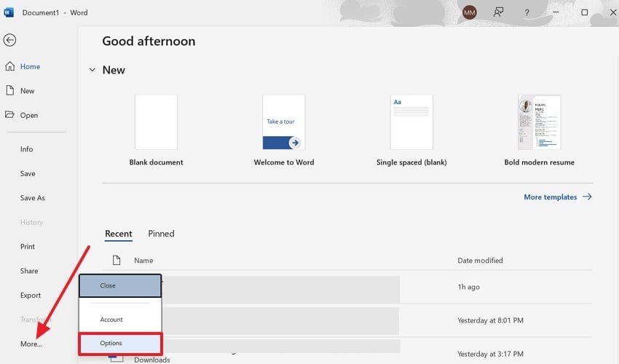Select Single spaced (blank) template
Image resolution: width=619 pixels, height=364 pixels.
pyautogui.click(x=411, y=130)
